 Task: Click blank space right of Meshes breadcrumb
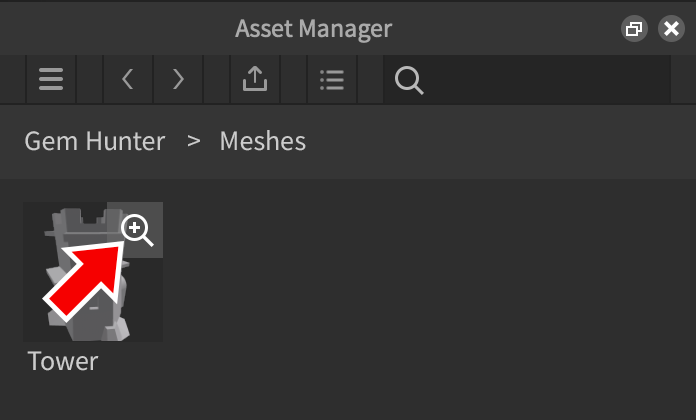(500, 141)
